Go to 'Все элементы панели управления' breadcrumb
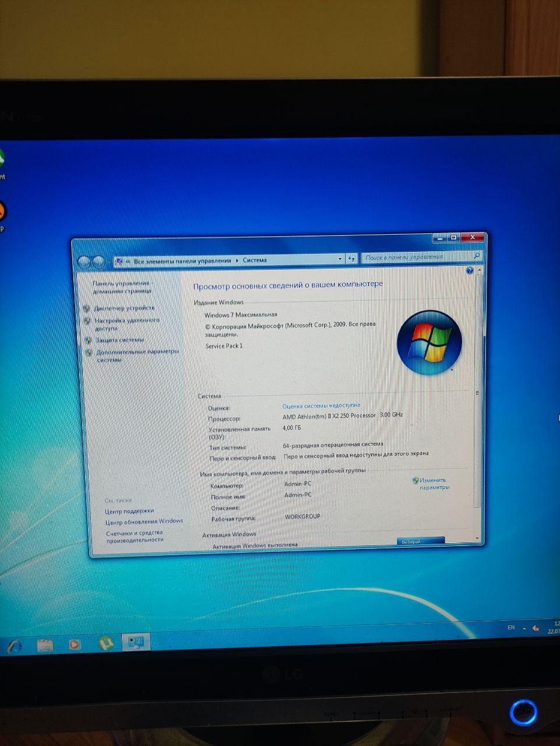 (x=182, y=261)
